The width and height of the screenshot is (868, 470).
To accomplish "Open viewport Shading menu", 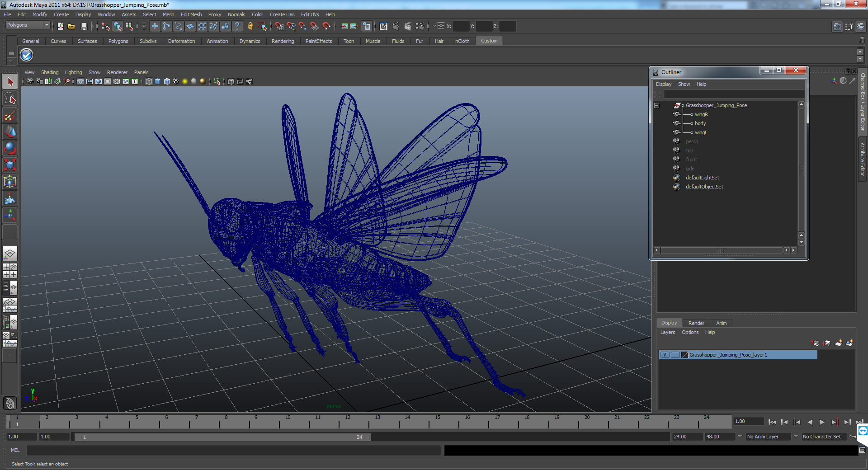I will point(50,72).
